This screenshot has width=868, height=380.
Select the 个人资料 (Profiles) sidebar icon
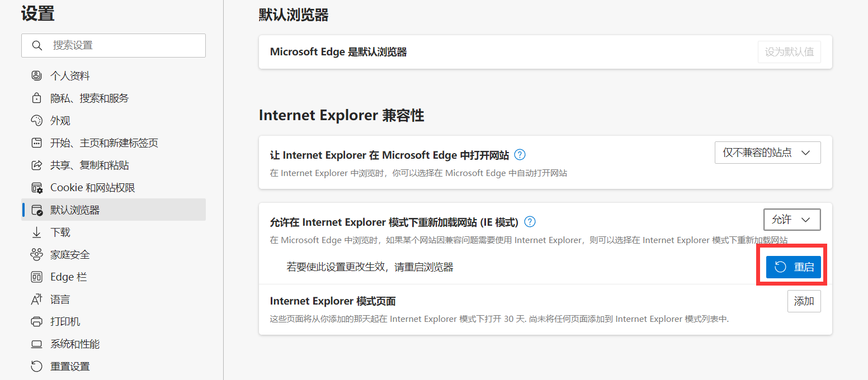click(36, 75)
